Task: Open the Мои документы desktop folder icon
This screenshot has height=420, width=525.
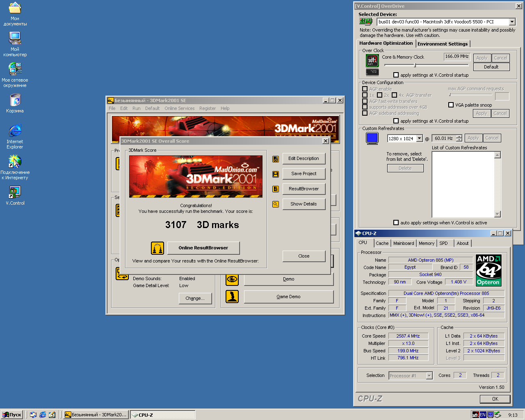Action: tap(15, 8)
